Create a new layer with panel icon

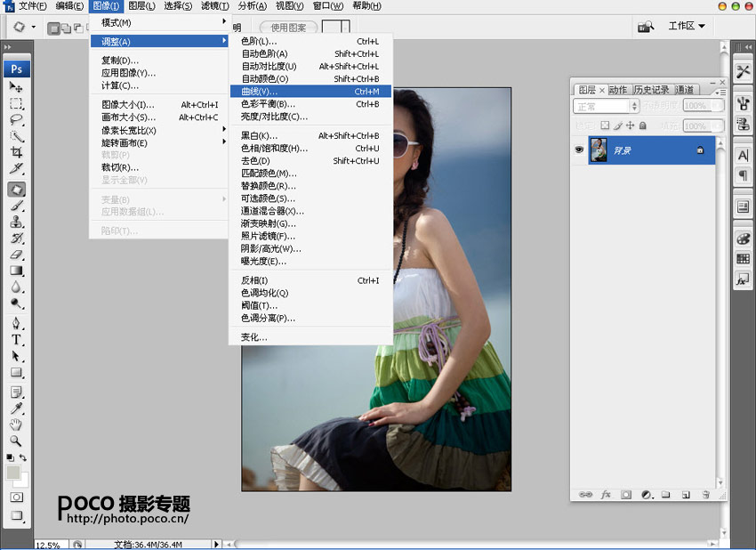[x=685, y=494]
